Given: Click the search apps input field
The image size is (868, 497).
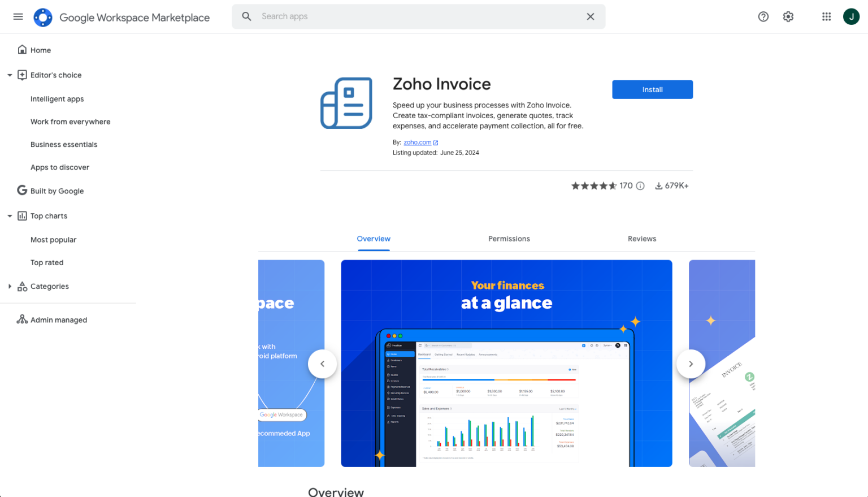Looking at the screenshot, I should (x=418, y=16).
